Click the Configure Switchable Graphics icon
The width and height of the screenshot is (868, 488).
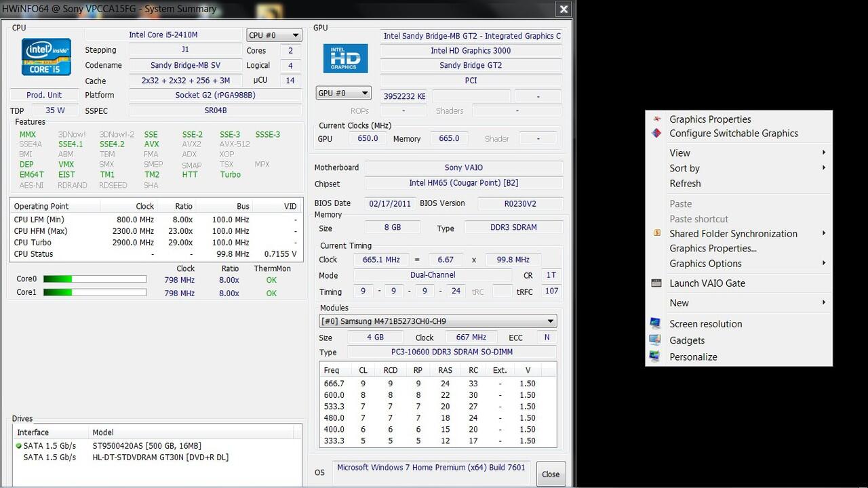pos(656,133)
